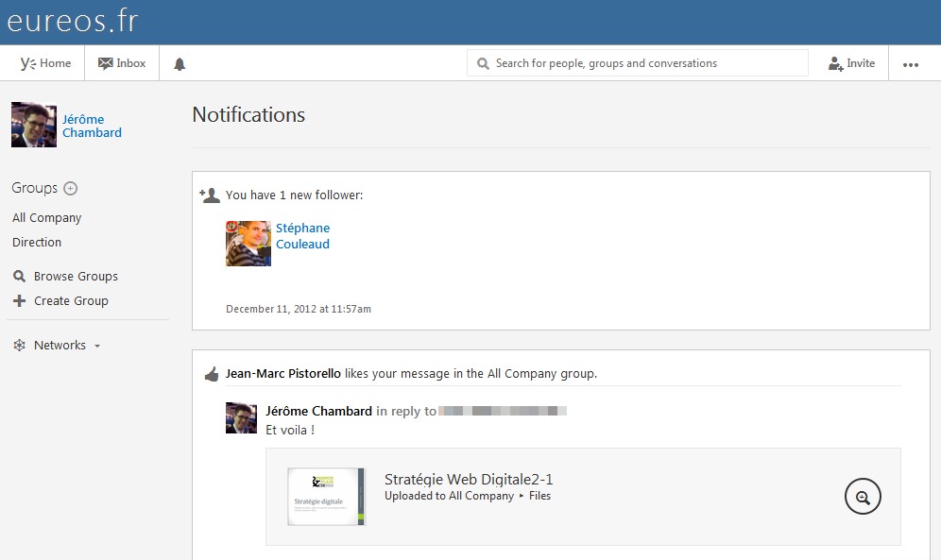
Task: Select the Direction group
Action: [x=37, y=243]
